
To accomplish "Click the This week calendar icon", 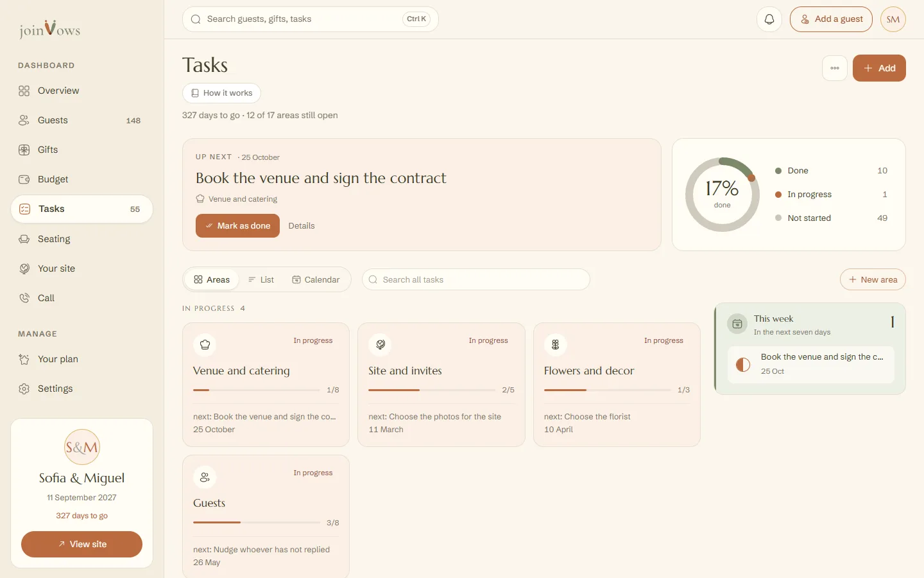I will (x=737, y=324).
